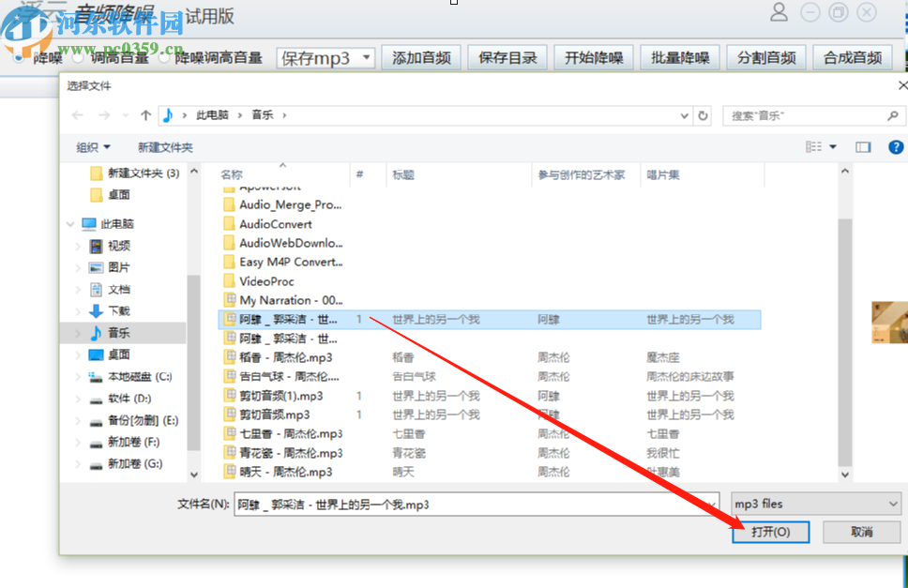
Task: Expand the 音乐 tree node arrow
Action: click(x=77, y=333)
